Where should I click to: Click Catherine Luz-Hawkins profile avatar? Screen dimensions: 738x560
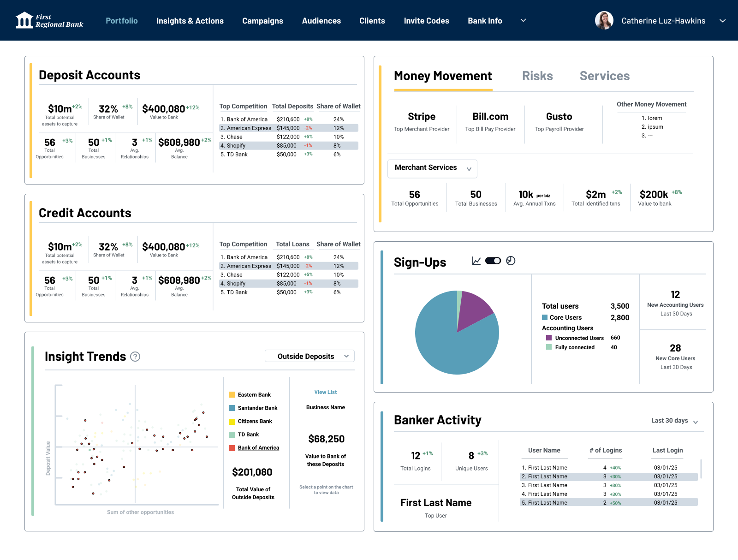coord(604,20)
